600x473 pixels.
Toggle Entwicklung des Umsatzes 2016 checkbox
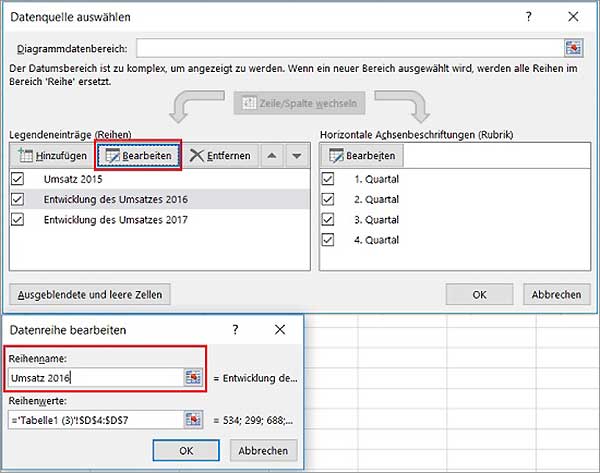(x=18, y=199)
